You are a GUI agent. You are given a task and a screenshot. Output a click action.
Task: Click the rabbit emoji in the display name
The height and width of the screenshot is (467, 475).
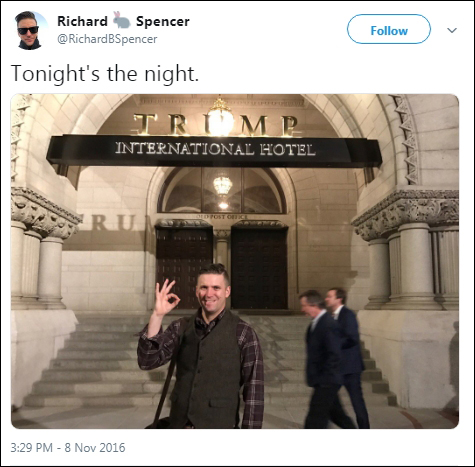121,20
